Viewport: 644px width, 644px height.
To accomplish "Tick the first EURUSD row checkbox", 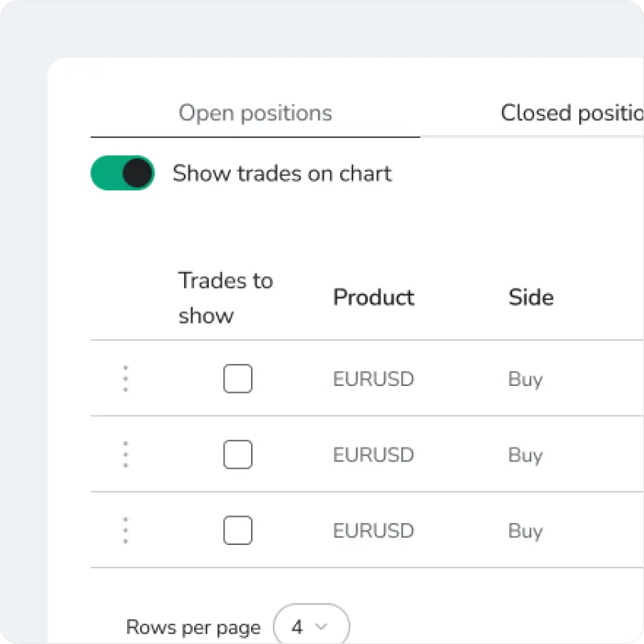I will click(x=238, y=379).
